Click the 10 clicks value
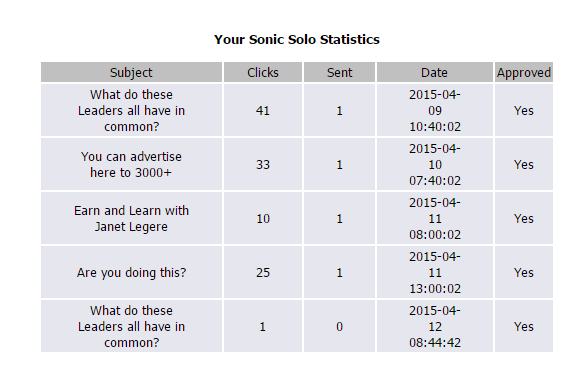This screenshot has height=368, width=584. (x=263, y=219)
